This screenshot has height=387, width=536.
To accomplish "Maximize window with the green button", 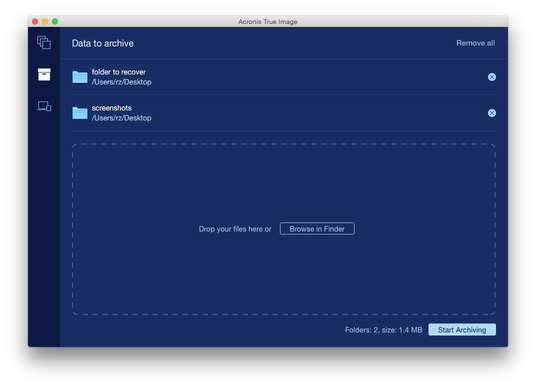I will (x=55, y=22).
